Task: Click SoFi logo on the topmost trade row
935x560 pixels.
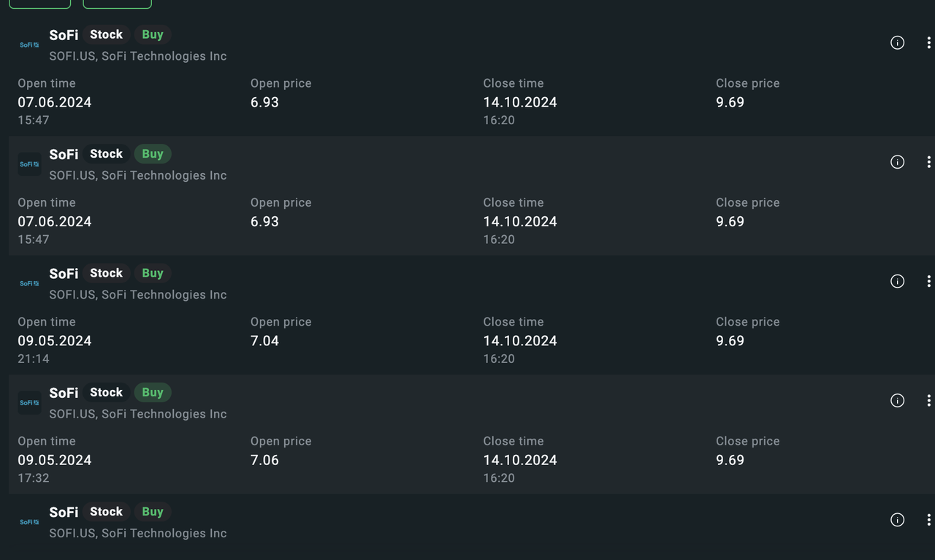Action: [x=29, y=45]
